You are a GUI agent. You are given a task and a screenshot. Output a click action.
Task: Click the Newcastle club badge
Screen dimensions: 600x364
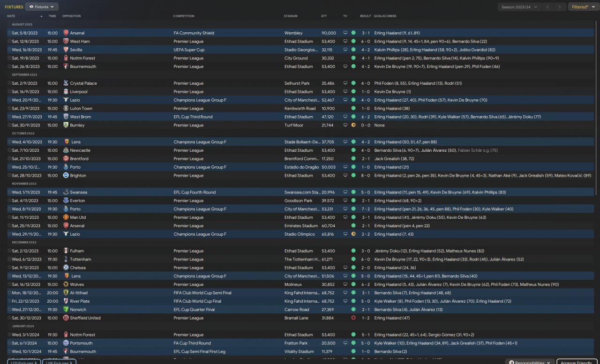(66, 150)
